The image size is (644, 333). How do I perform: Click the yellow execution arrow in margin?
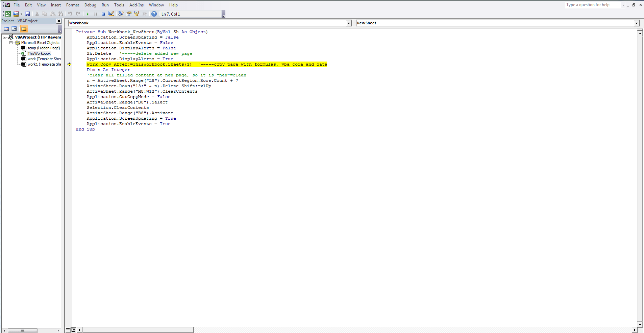tap(69, 64)
